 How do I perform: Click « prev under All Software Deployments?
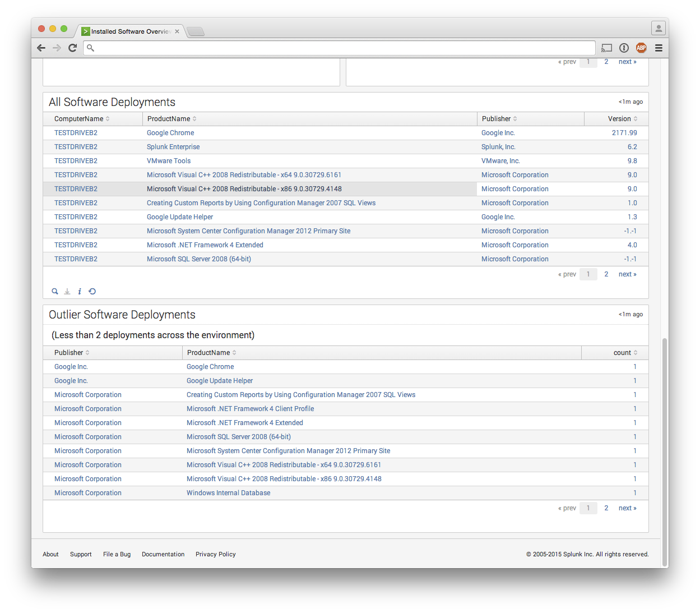point(567,274)
